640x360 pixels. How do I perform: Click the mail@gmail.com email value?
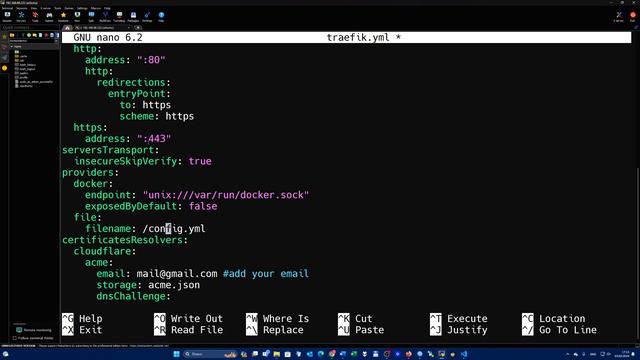[177, 273]
